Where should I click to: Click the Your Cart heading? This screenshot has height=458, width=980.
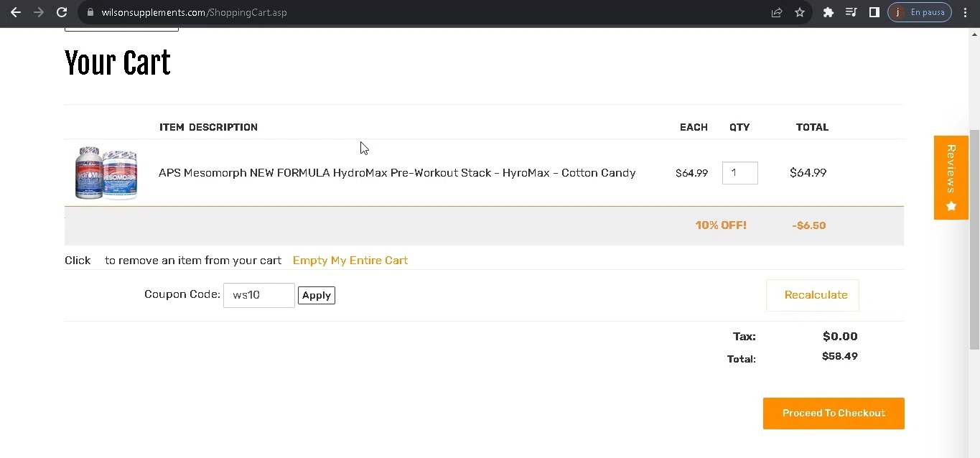[x=118, y=63]
